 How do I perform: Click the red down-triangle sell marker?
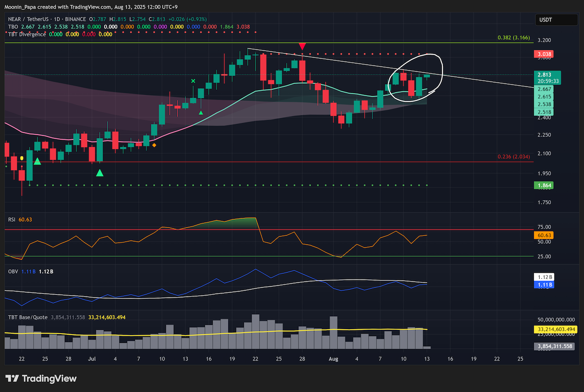302,46
